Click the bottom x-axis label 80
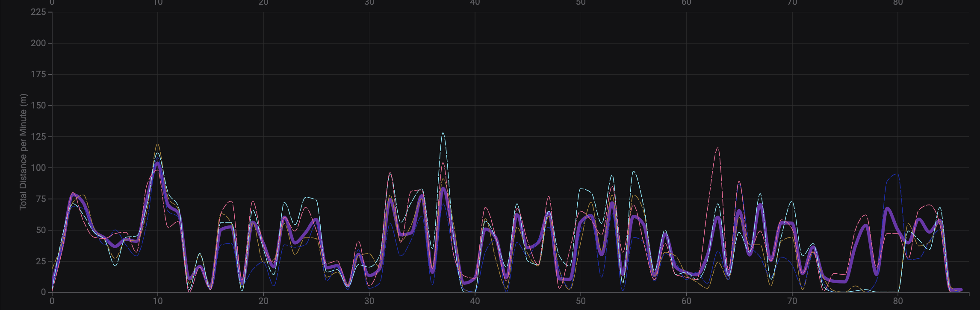Screen dimensions: 980x310 click(897, 301)
